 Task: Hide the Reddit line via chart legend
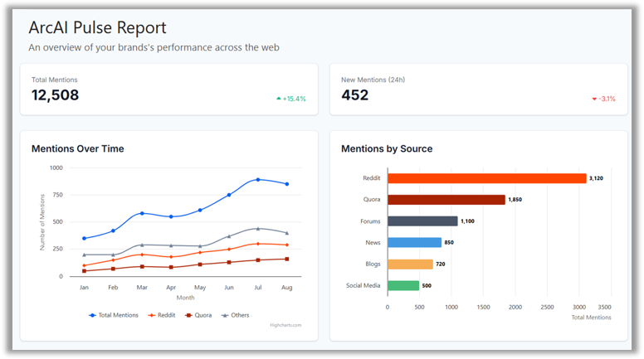click(x=160, y=315)
